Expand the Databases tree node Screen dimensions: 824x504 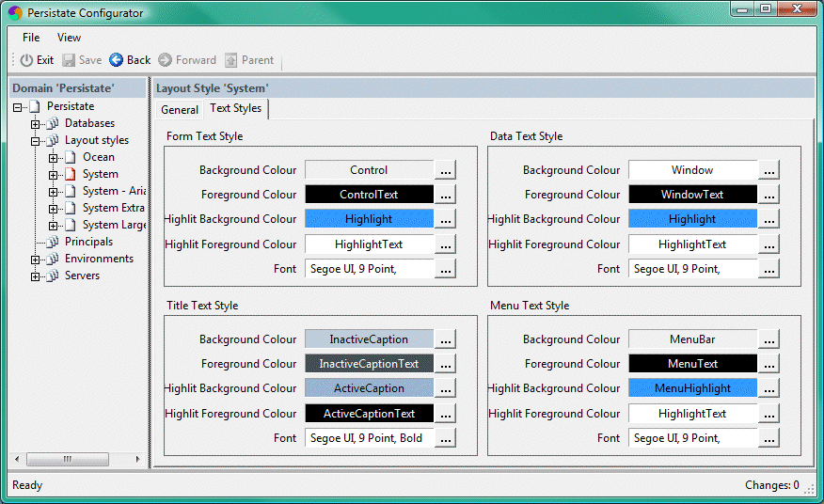coord(35,124)
